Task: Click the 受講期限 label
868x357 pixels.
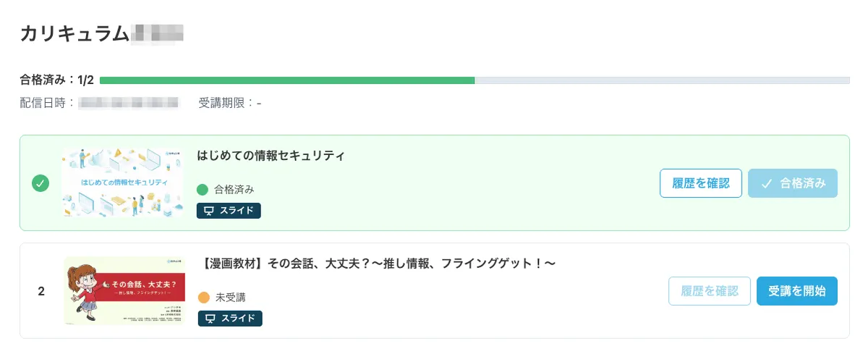Action: pos(226,104)
